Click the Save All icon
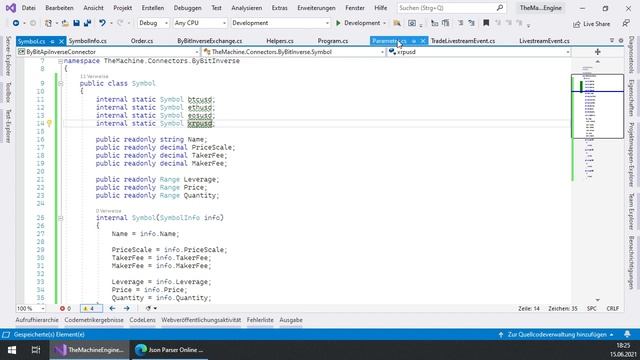 [x=87, y=23]
